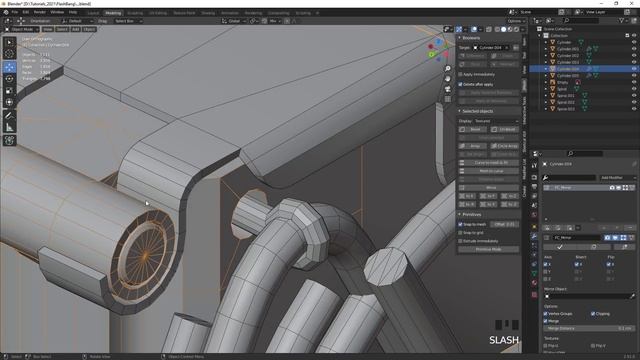Select the Cursor tool
This screenshot has width=640, height=360.
pos(9,53)
